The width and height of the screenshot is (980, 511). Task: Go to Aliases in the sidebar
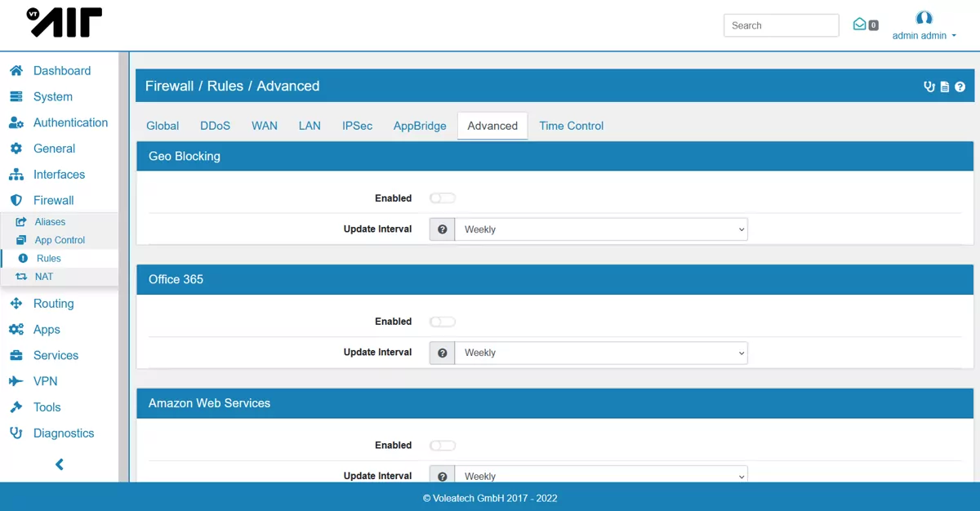coord(50,222)
